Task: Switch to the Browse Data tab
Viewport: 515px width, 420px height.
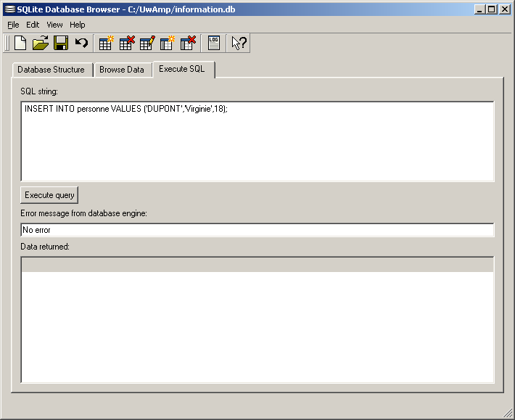Action: click(122, 70)
